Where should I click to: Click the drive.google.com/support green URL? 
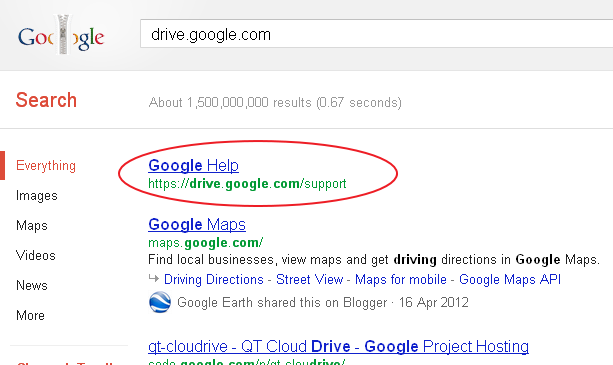(x=247, y=184)
